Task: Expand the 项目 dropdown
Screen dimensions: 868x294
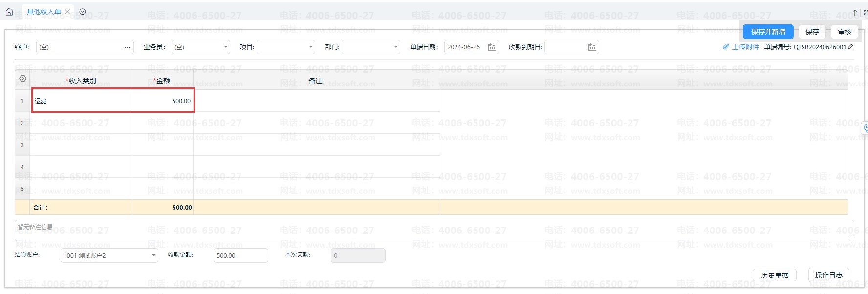Action: pos(311,47)
